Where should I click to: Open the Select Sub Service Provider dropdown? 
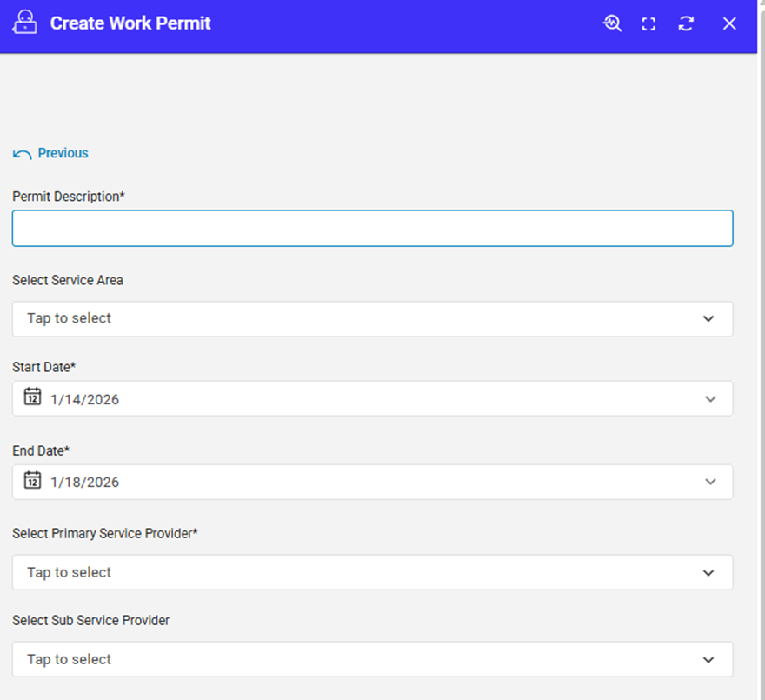[348, 659]
